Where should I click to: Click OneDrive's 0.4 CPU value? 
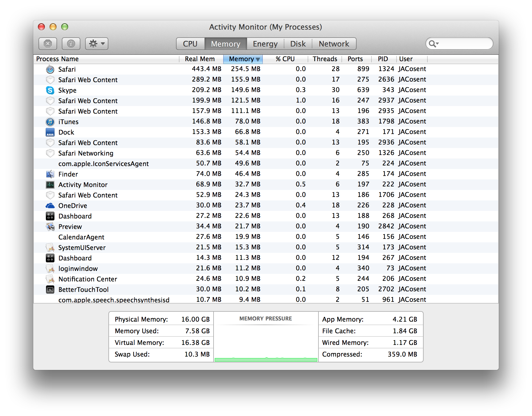[301, 205]
